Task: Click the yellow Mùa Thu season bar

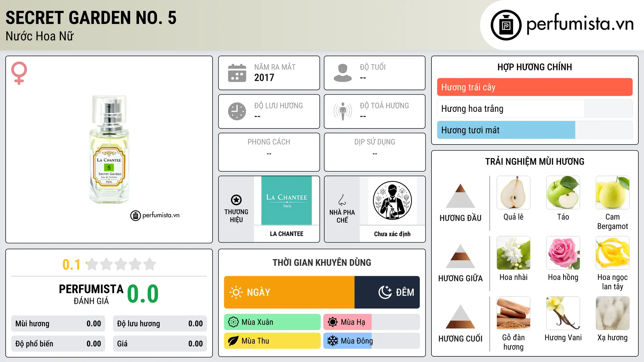Action: point(272,341)
